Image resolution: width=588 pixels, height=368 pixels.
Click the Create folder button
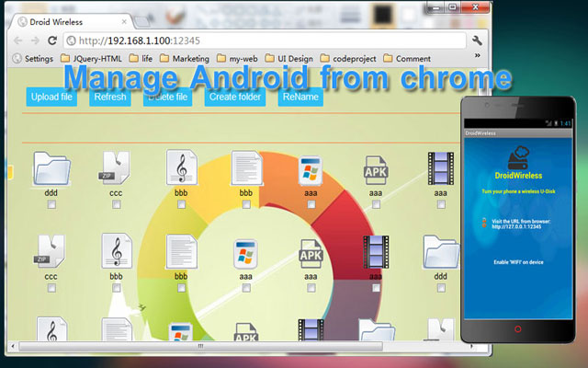click(x=235, y=97)
